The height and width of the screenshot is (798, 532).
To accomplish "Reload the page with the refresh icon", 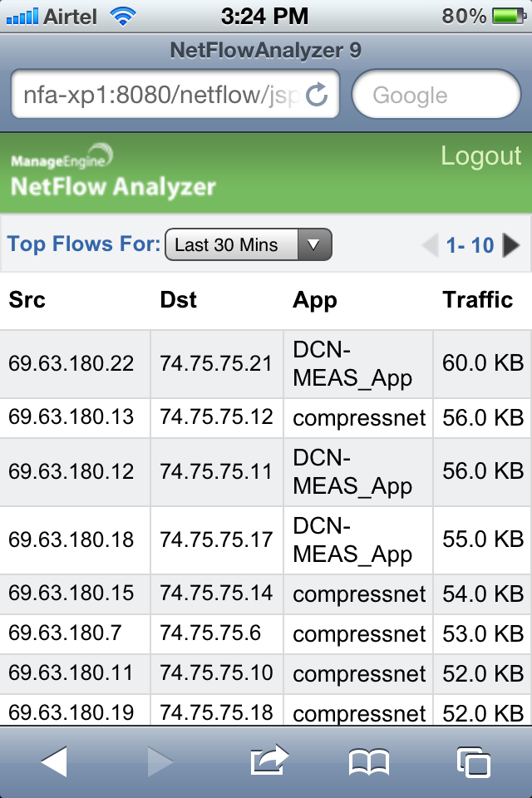I will (x=317, y=95).
